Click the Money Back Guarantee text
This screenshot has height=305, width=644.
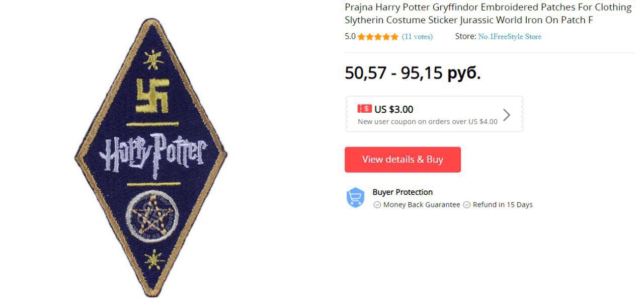click(422, 205)
